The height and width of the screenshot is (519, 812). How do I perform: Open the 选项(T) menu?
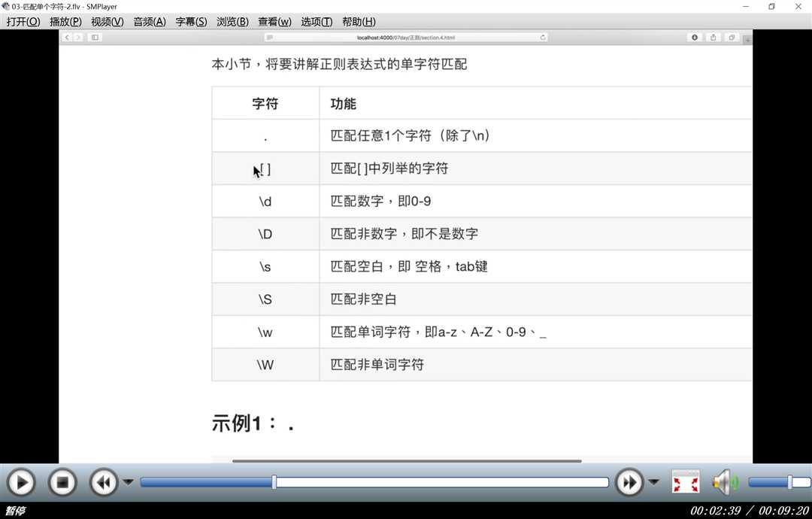point(317,22)
